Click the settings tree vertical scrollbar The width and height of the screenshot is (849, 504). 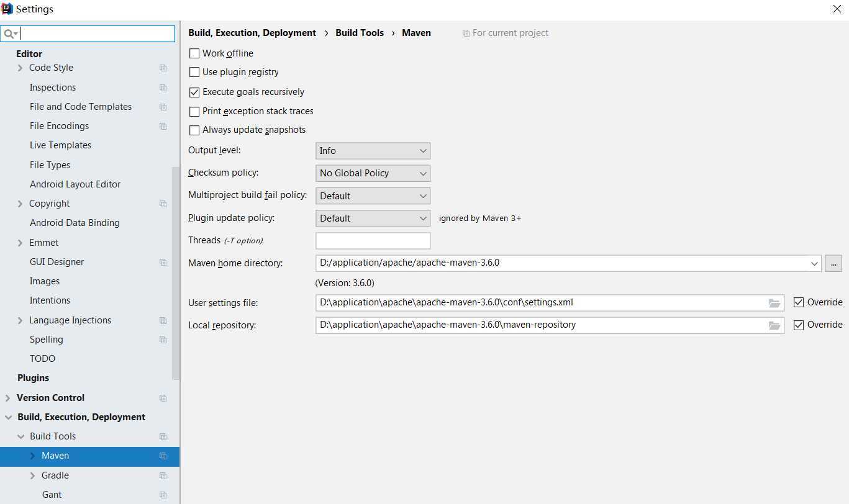[x=176, y=273]
